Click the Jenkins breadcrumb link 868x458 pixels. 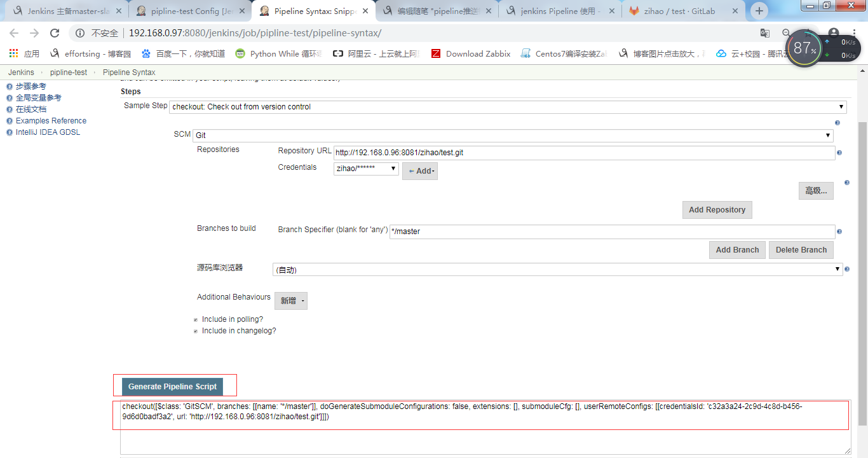(x=21, y=73)
